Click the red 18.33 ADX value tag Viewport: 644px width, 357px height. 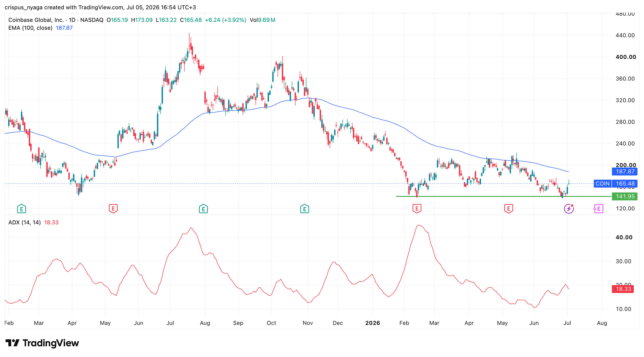click(x=623, y=289)
